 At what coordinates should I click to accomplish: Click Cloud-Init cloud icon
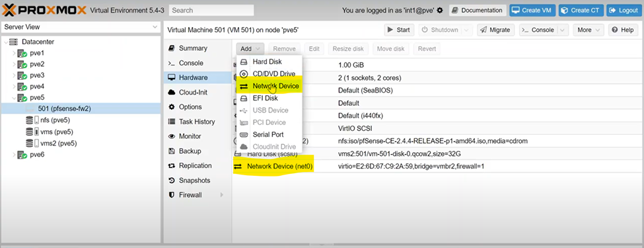(172, 92)
